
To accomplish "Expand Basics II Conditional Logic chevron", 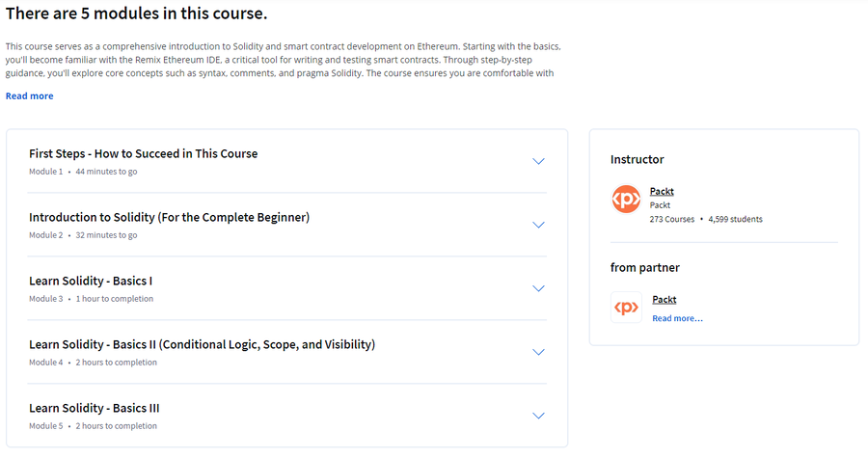I will [538, 352].
